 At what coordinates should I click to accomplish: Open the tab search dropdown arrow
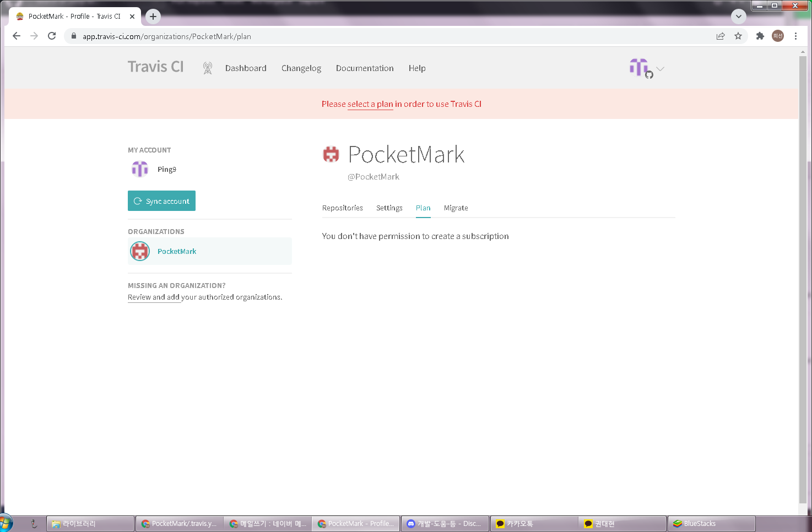pyautogui.click(x=739, y=17)
